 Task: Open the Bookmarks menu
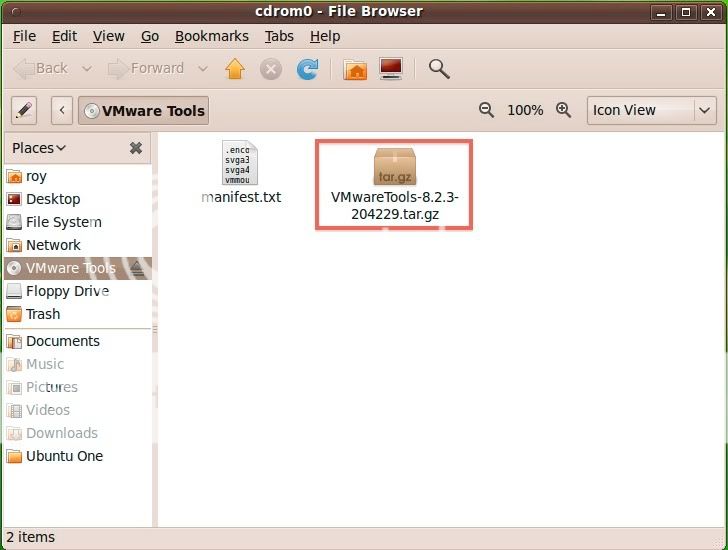pos(212,36)
